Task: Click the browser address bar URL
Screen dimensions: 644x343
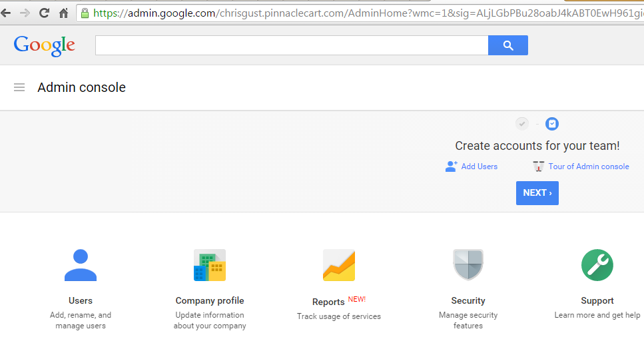Action: pyautogui.click(x=362, y=13)
